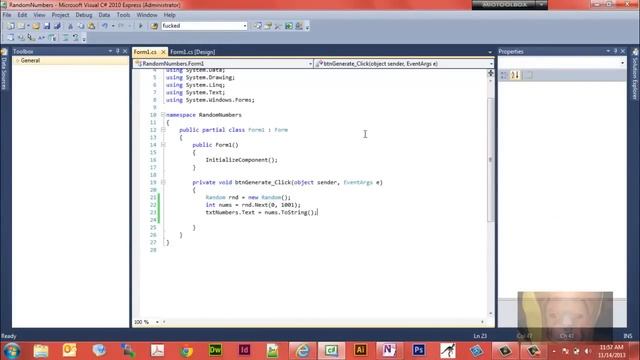This screenshot has height=360, width=640.
Task: Click the Windows Start button
Action: (x=11, y=351)
